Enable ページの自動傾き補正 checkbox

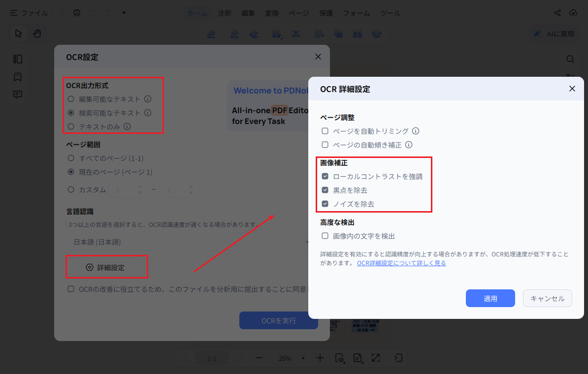pos(325,145)
